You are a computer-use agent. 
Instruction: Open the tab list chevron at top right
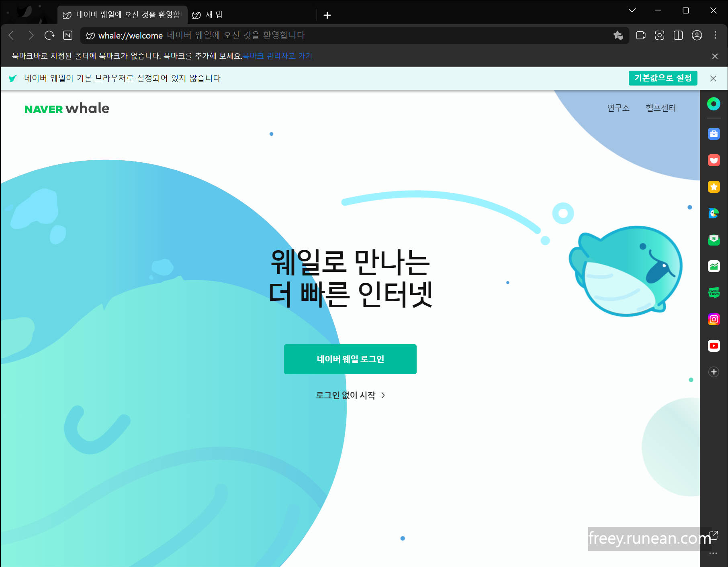pos(632,10)
